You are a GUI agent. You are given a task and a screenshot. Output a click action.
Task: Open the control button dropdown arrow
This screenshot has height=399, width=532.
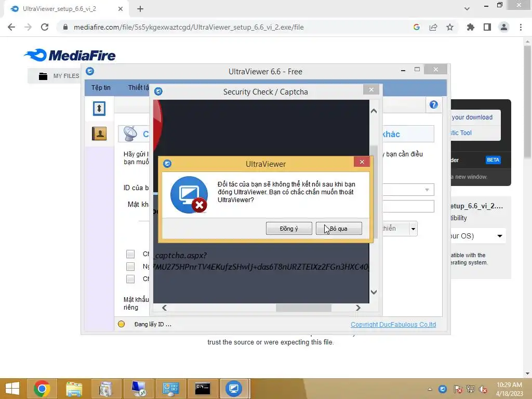(413, 229)
